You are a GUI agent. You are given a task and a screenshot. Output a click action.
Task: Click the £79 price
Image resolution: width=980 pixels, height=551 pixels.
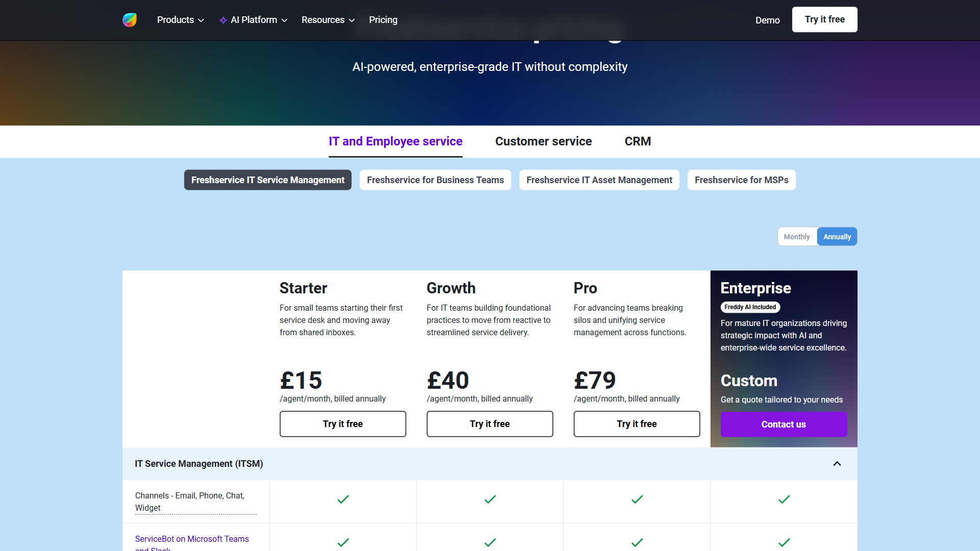point(595,381)
